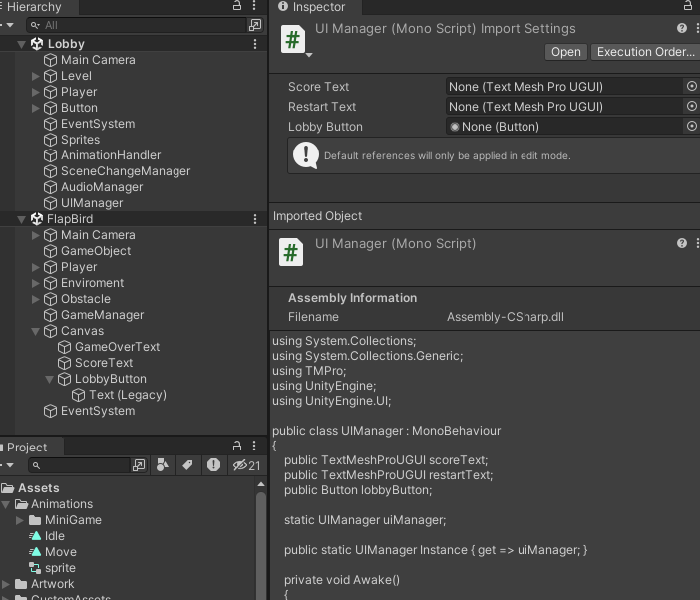Open help for UI Manager Import Settings
Viewport: 700px width, 600px height.
(682, 28)
